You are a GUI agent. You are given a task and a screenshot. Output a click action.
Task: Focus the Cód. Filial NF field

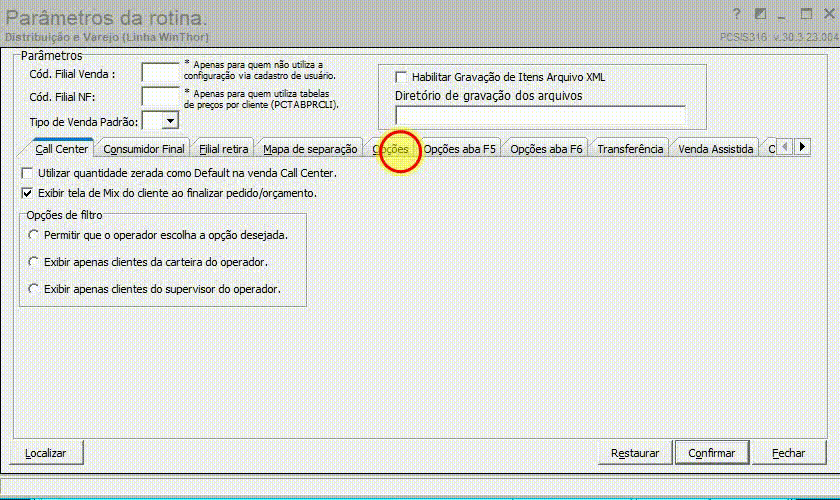(x=160, y=96)
